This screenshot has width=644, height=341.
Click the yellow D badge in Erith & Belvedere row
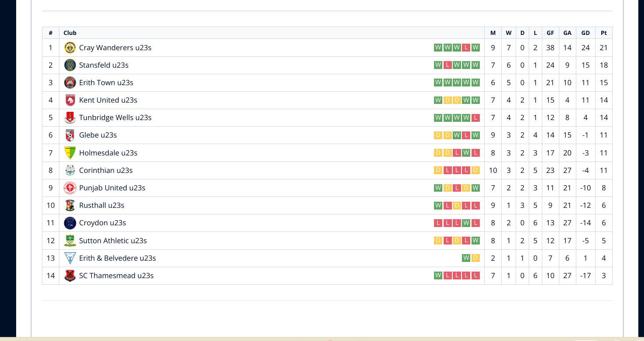click(x=476, y=258)
